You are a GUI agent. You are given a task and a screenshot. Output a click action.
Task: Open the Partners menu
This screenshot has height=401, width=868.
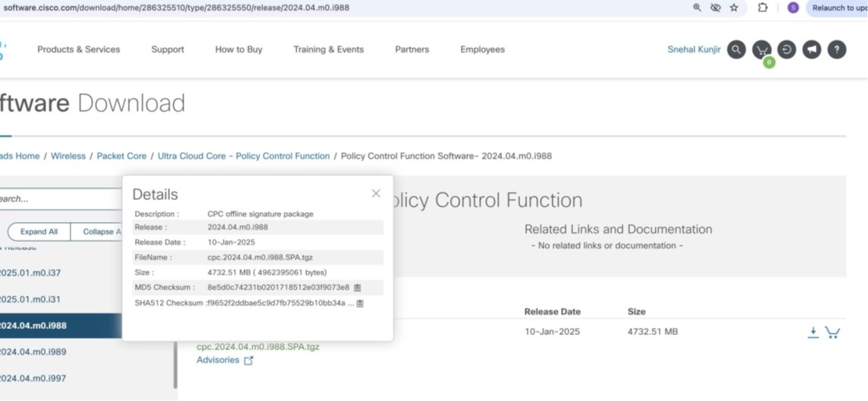point(412,49)
